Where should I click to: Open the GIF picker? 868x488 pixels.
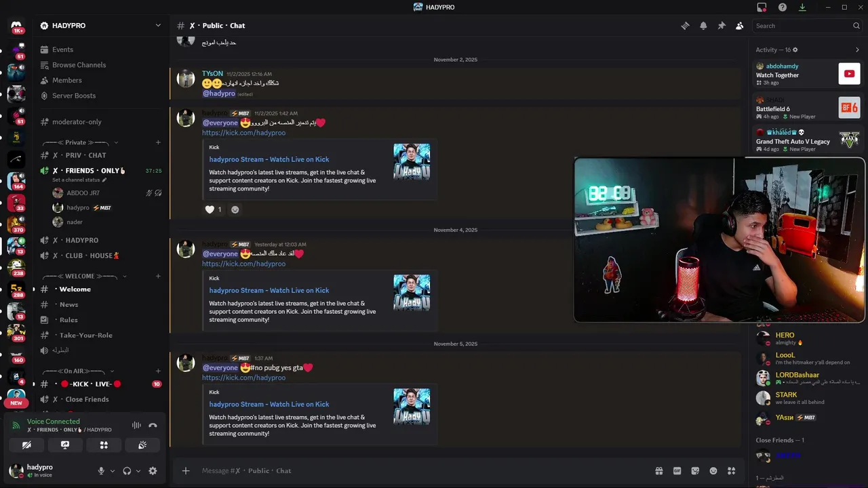tap(677, 470)
